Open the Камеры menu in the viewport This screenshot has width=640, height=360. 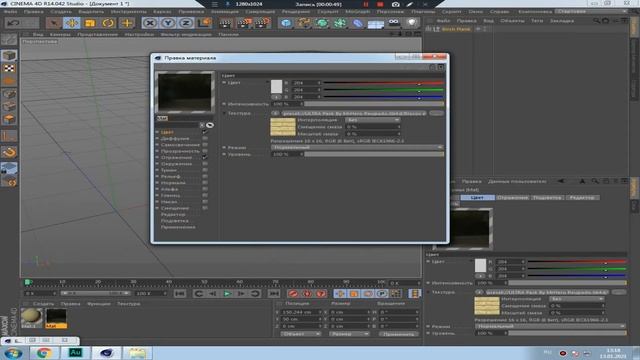point(60,34)
